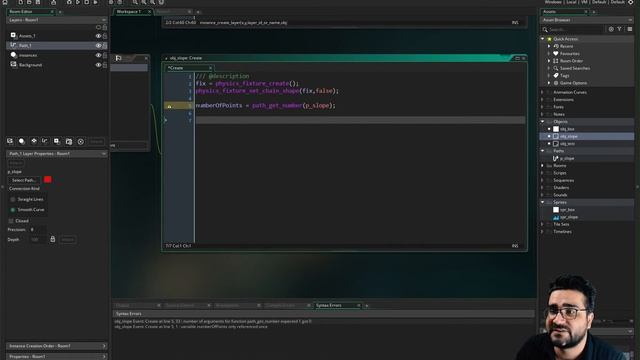The width and height of the screenshot is (640, 360).
Task: Click the Inherit button next to Depth
Action: (68, 240)
